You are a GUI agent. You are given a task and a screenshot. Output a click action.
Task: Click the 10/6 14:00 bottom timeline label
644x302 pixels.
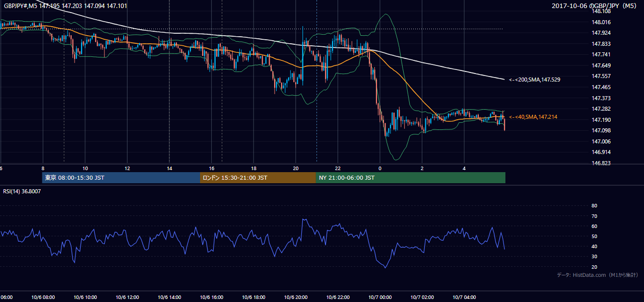pos(169,297)
